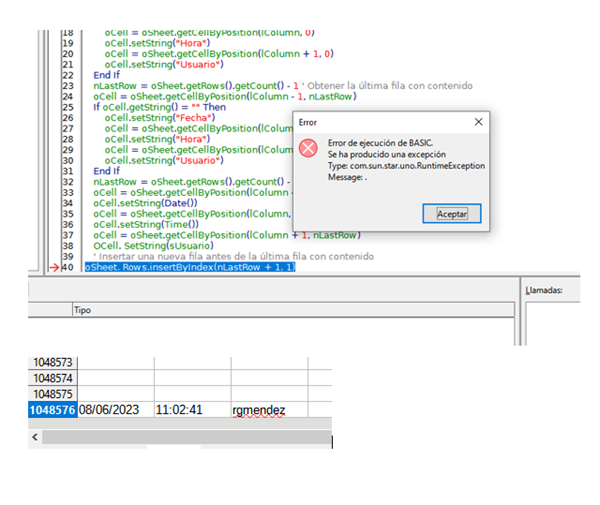Click inside the Llamadas call stack panel
Viewport: 600px width, 505px height.
tap(560, 330)
